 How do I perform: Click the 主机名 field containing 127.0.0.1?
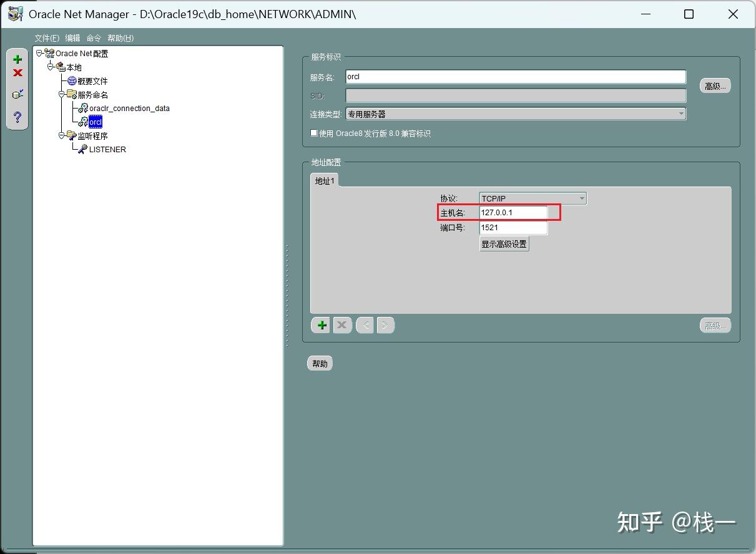(513, 213)
